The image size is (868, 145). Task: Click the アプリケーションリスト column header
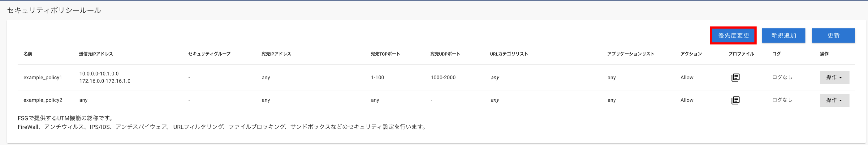631,54
